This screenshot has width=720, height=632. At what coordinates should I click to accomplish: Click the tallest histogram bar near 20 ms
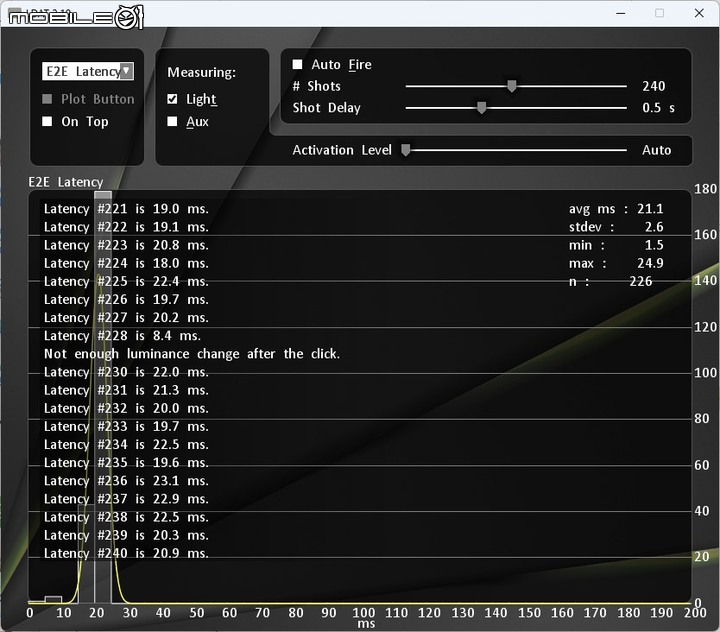[x=103, y=397]
